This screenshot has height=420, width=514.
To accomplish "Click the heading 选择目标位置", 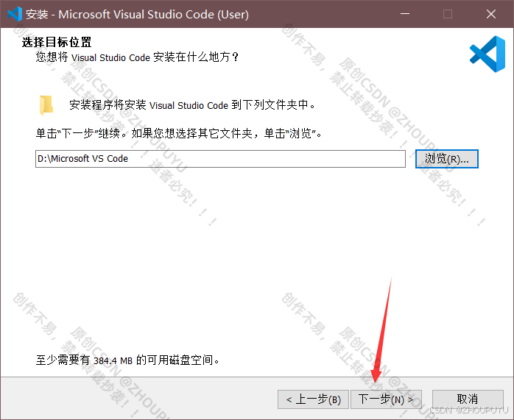I will (x=57, y=42).
